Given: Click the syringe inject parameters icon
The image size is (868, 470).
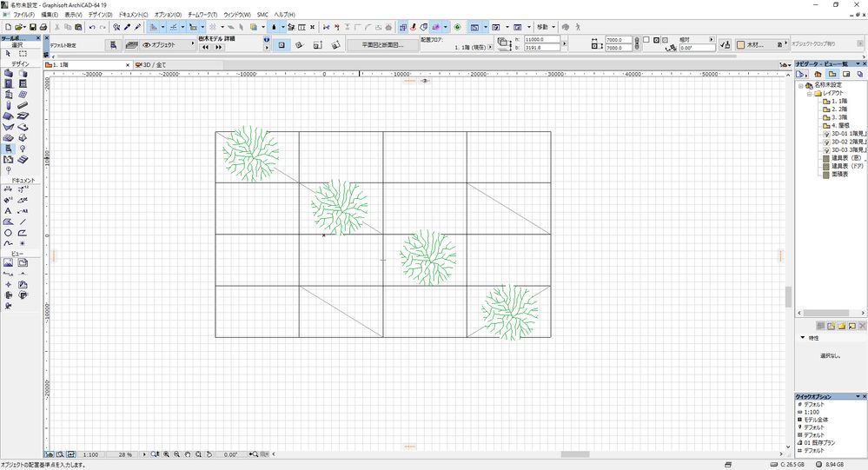Looking at the screenshot, I should point(137,27).
